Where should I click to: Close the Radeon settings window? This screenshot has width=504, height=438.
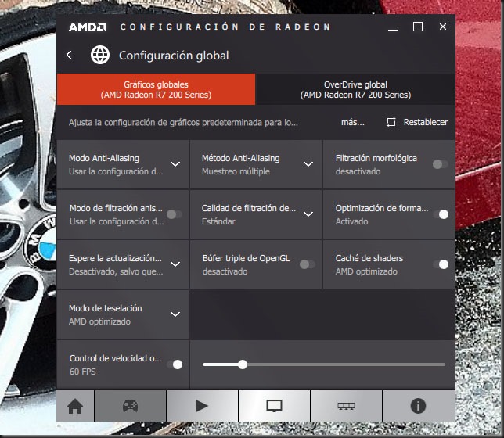pos(443,27)
